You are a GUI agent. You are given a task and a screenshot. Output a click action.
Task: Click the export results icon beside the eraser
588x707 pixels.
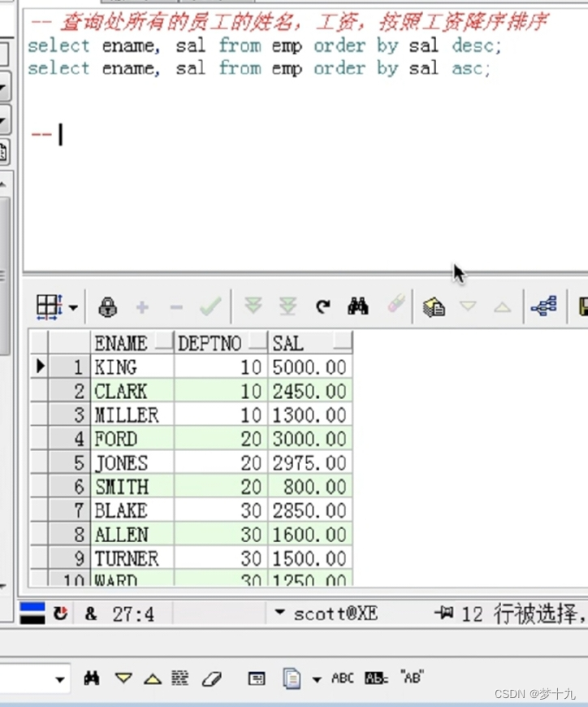tap(434, 307)
